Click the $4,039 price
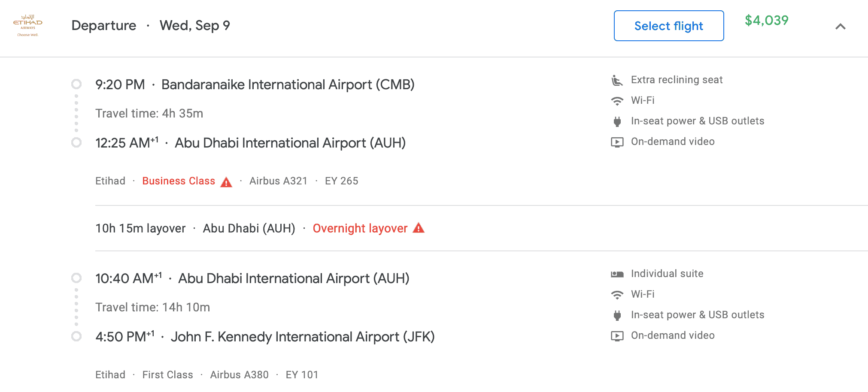The height and width of the screenshot is (392, 868). pos(766,20)
